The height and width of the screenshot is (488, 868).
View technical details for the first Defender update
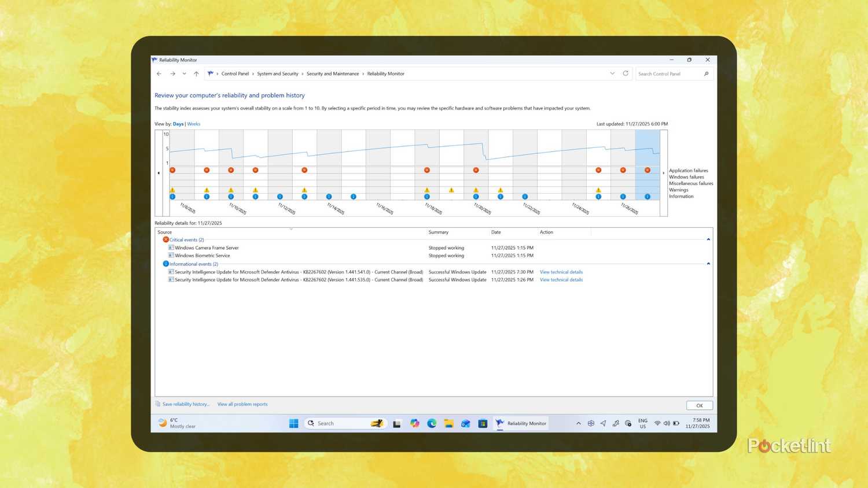tap(560, 272)
